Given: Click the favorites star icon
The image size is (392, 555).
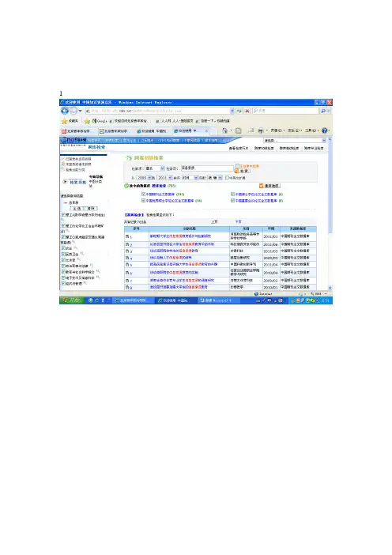Looking at the screenshot, I should pos(64,121).
